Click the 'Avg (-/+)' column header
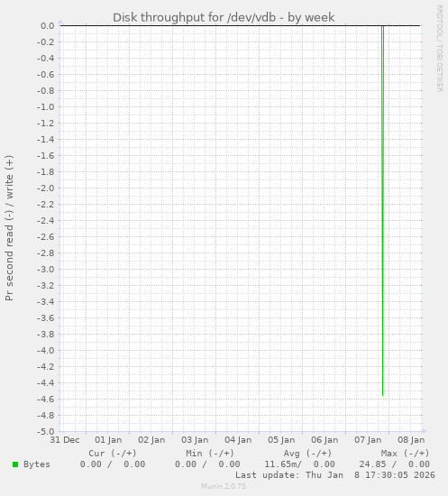The image size is (448, 496). 307,454
